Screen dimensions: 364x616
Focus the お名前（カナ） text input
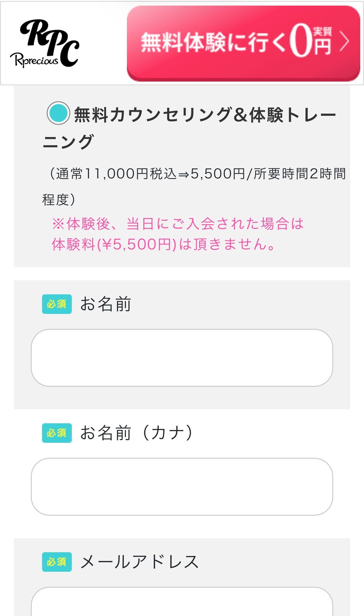(182, 486)
